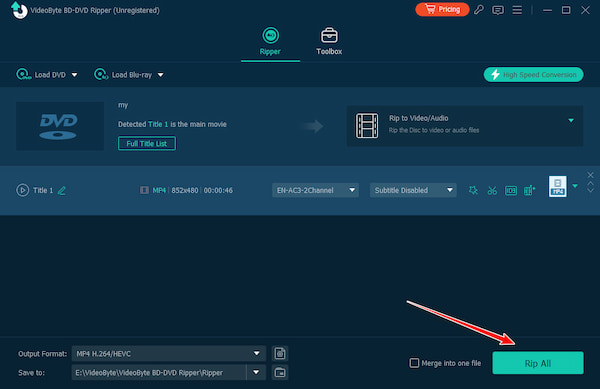Open the Output Format MP4 H.264/HEVC dropdown
The image size is (600, 389).
(168, 353)
